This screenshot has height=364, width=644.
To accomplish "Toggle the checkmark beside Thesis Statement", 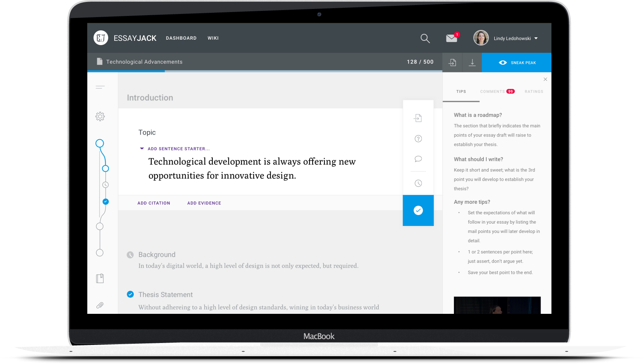I will point(130,294).
